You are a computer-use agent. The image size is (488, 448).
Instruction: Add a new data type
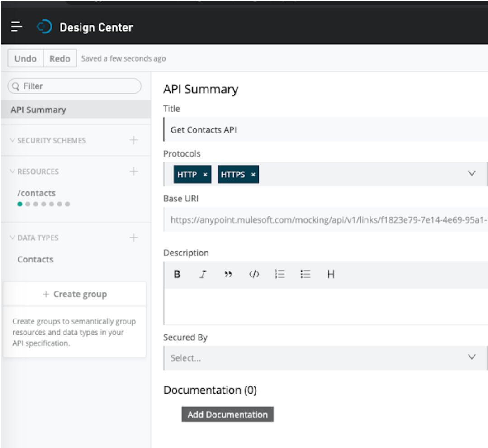coord(134,238)
